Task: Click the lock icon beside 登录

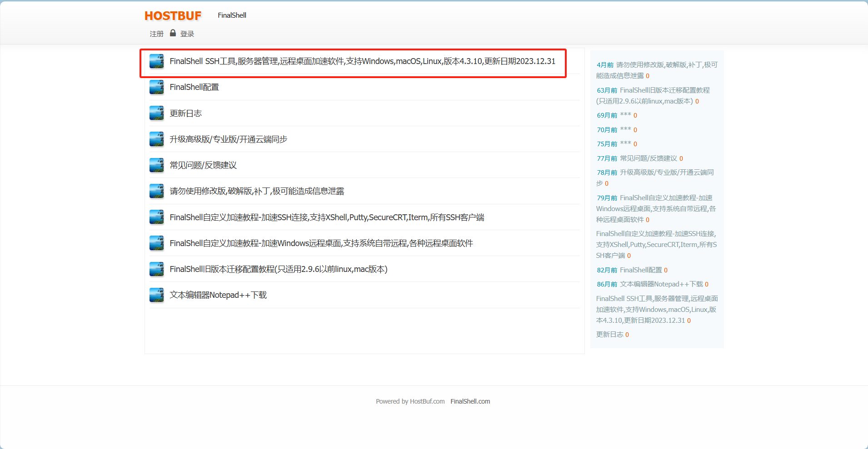Action: point(173,33)
